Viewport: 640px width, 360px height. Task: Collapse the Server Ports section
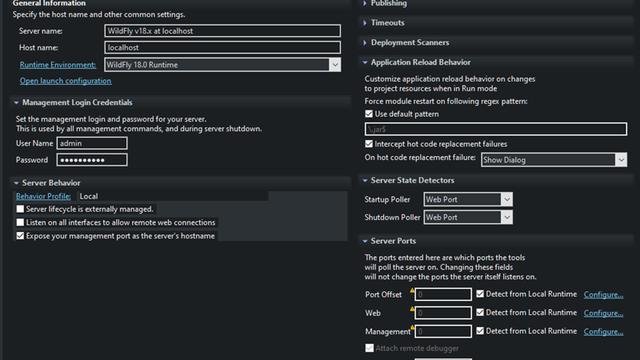(365, 241)
